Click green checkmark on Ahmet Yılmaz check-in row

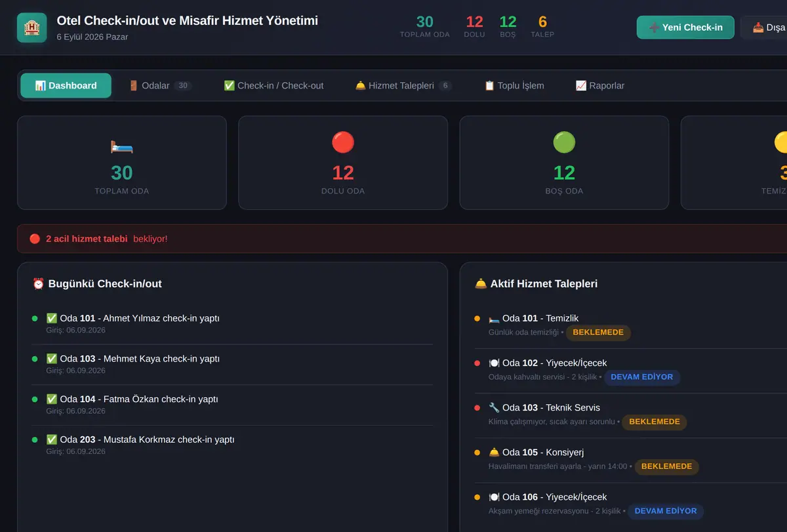(52, 318)
